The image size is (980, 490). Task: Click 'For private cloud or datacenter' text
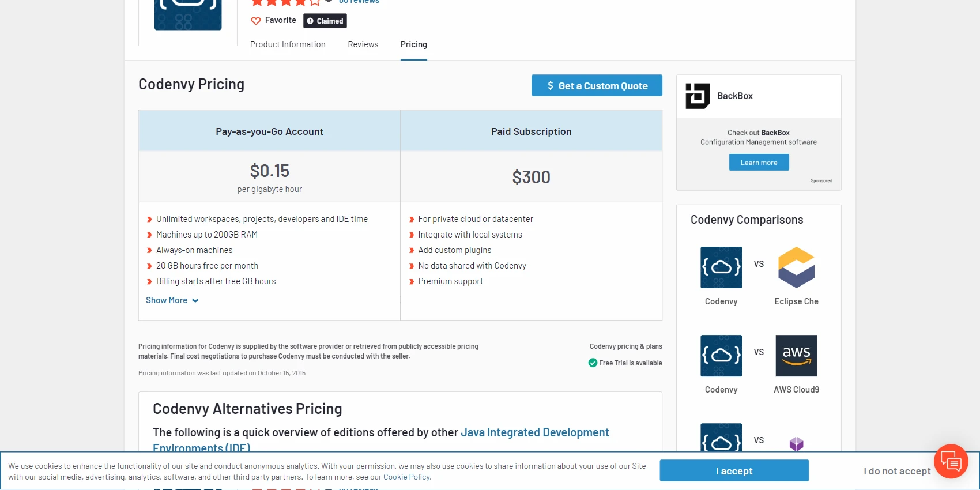476,219
